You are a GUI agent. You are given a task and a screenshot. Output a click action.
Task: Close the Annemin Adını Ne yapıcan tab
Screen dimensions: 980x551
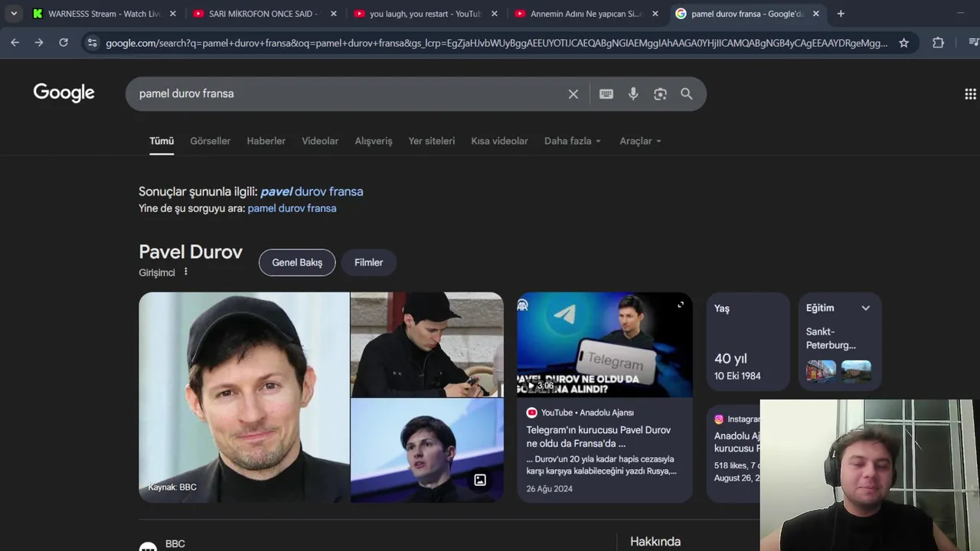[x=655, y=14]
